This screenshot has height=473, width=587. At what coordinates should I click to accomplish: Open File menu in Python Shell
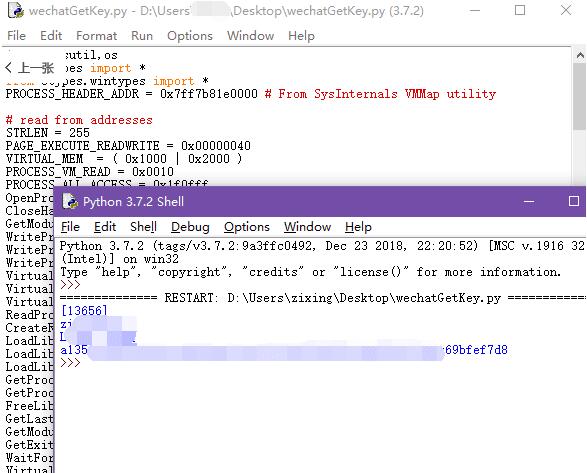click(x=70, y=227)
